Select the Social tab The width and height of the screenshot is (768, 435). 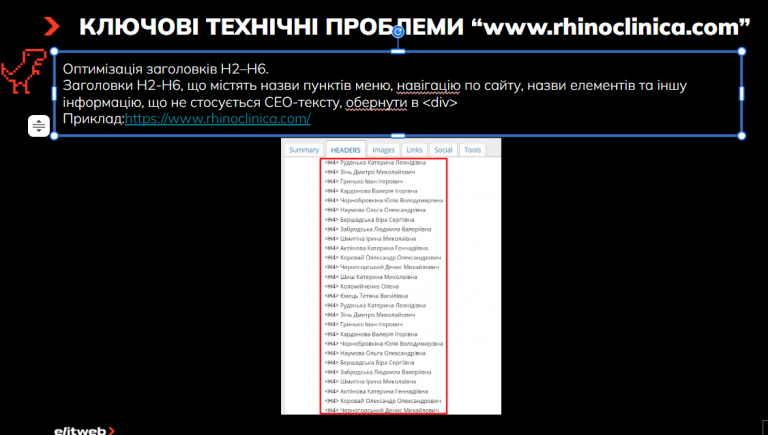tap(443, 150)
